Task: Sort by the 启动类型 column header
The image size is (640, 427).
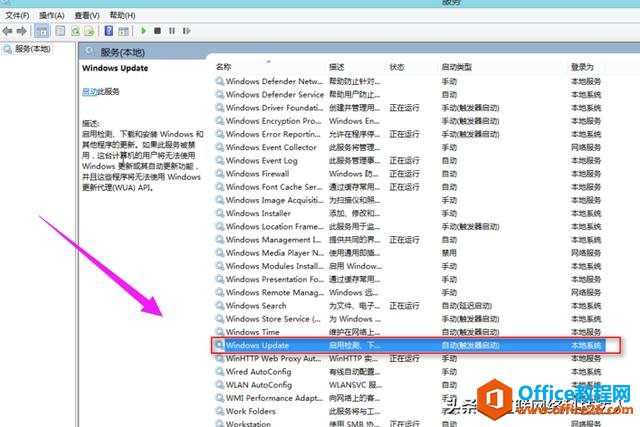Action: click(x=456, y=67)
